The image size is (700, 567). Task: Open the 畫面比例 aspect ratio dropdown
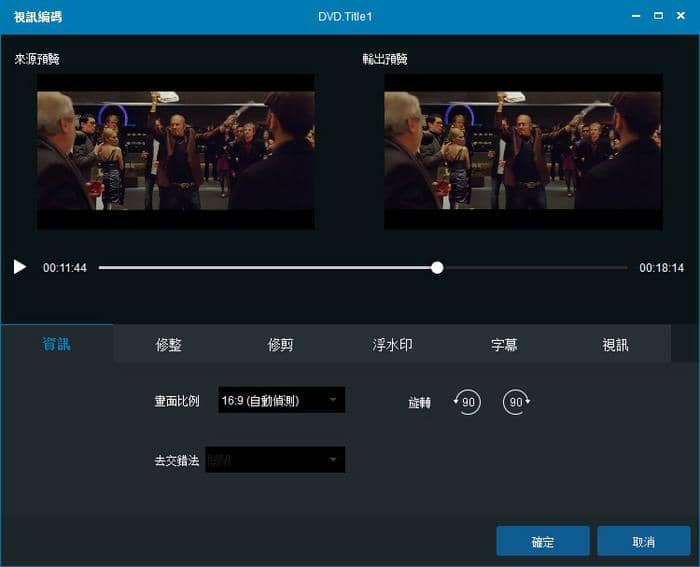tap(281, 400)
